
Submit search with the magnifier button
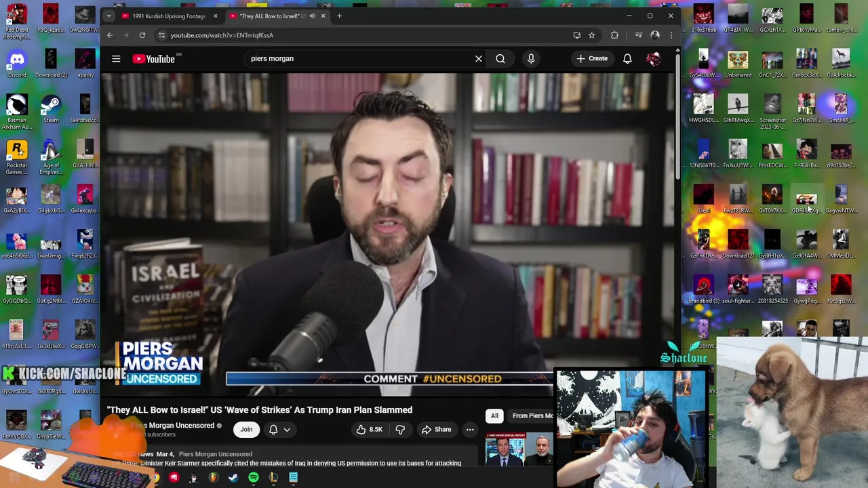(x=500, y=59)
